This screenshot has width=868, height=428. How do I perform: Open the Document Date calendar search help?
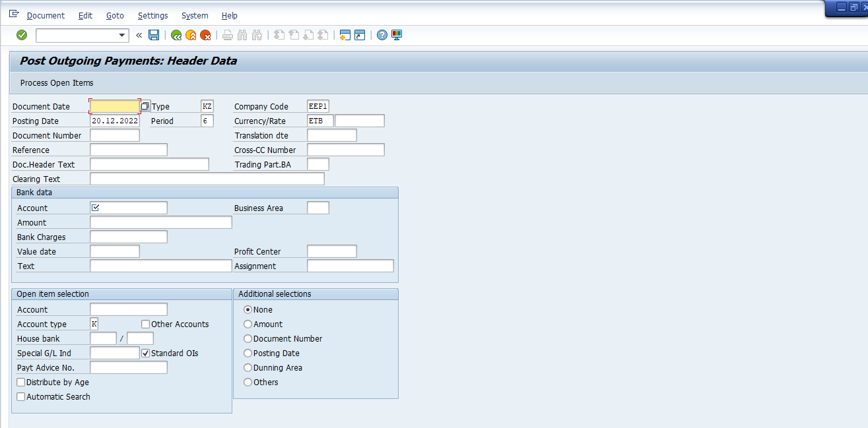[145, 106]
